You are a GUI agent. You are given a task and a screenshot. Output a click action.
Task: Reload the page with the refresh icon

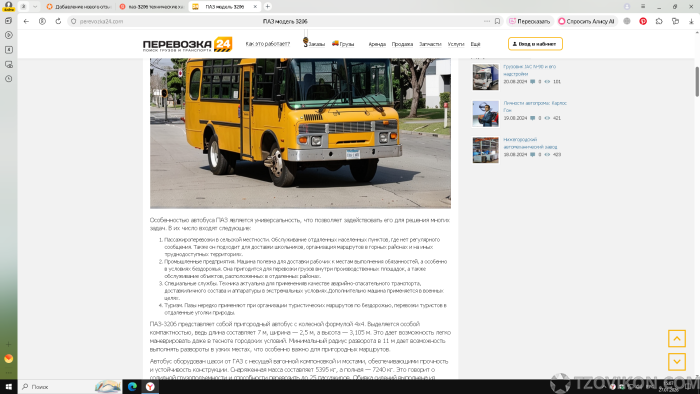[x=58, y=21]
